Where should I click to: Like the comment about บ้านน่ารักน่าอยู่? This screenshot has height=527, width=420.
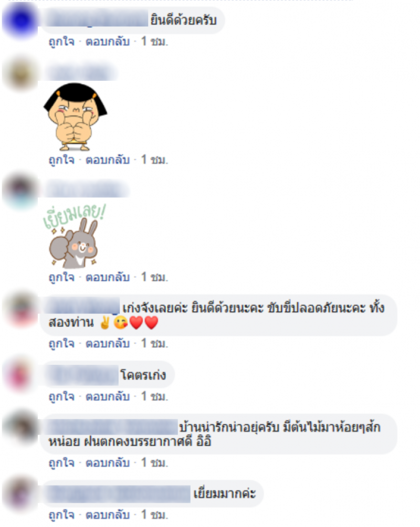click(x=61, y=463)
